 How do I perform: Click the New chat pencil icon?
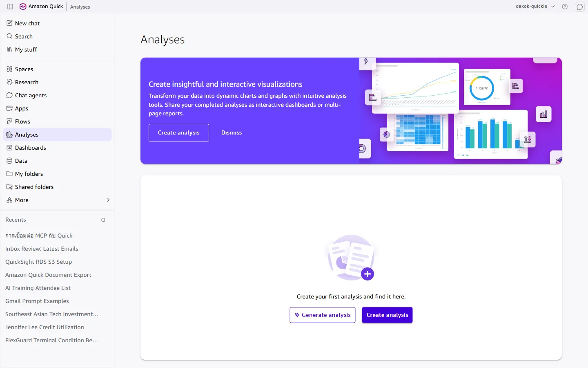[x=9, y=23]
